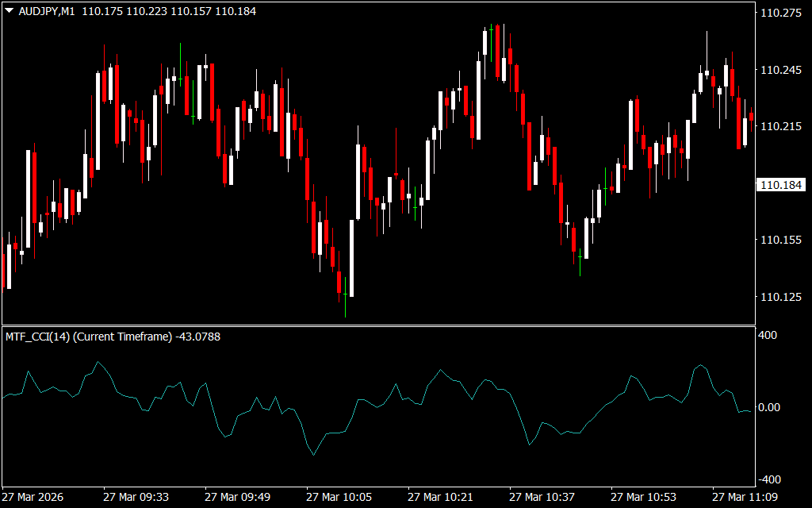This screenshot has height=508, width=812.
Task: Click the 27 Mar 10:37 time label
Action: (x=542, y=497)
